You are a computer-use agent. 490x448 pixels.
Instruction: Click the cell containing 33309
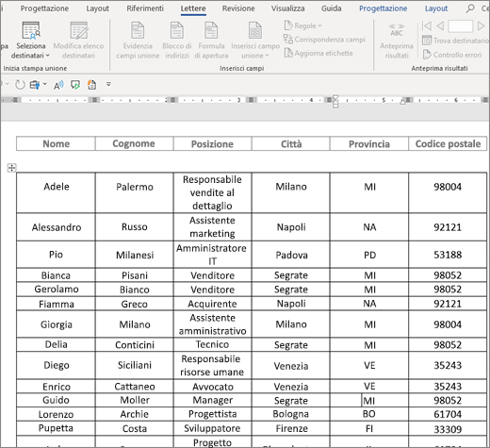[448, 428]
